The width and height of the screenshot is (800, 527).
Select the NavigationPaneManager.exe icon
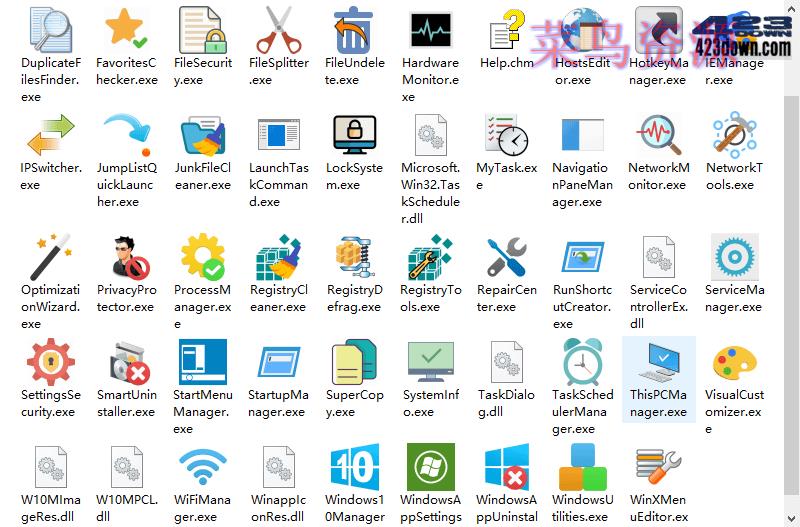coord(582,135)
